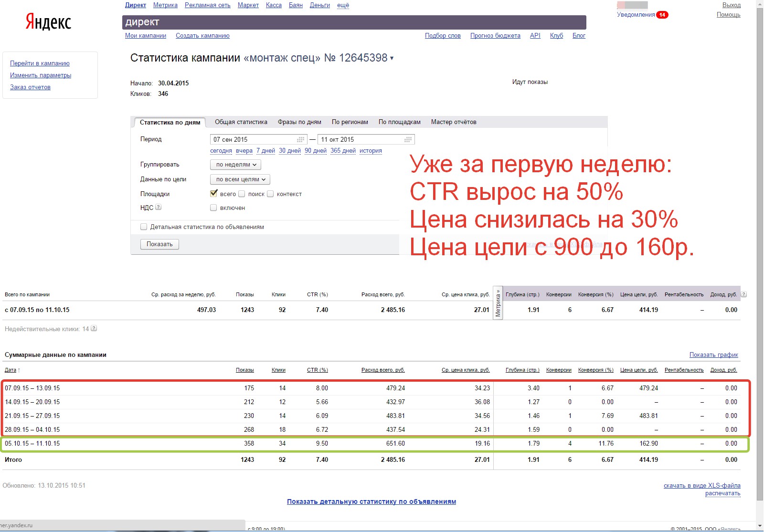Open Мастер отчётов tab

pyautogui.click(x=454, y=122)
